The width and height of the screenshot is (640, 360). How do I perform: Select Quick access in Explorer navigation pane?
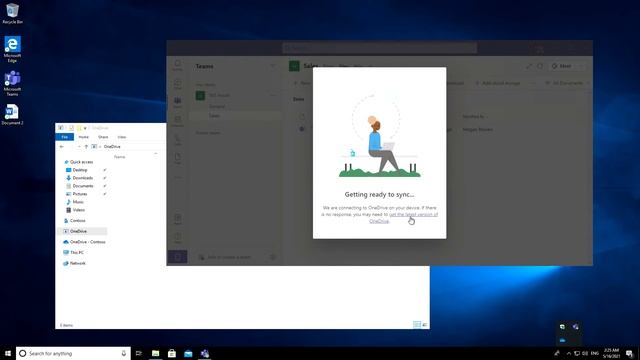81,162
